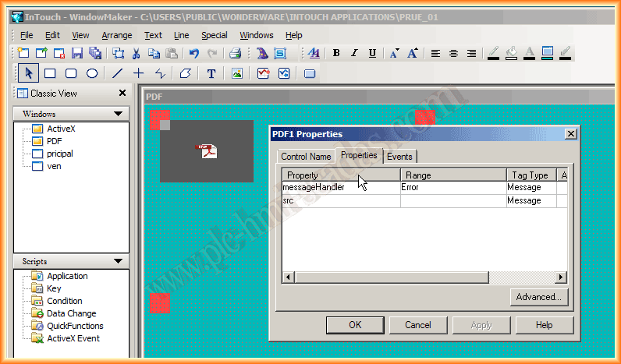621x364 pixels.
Task: Switch to the Events tab
Action: click(x=399, y=156)
